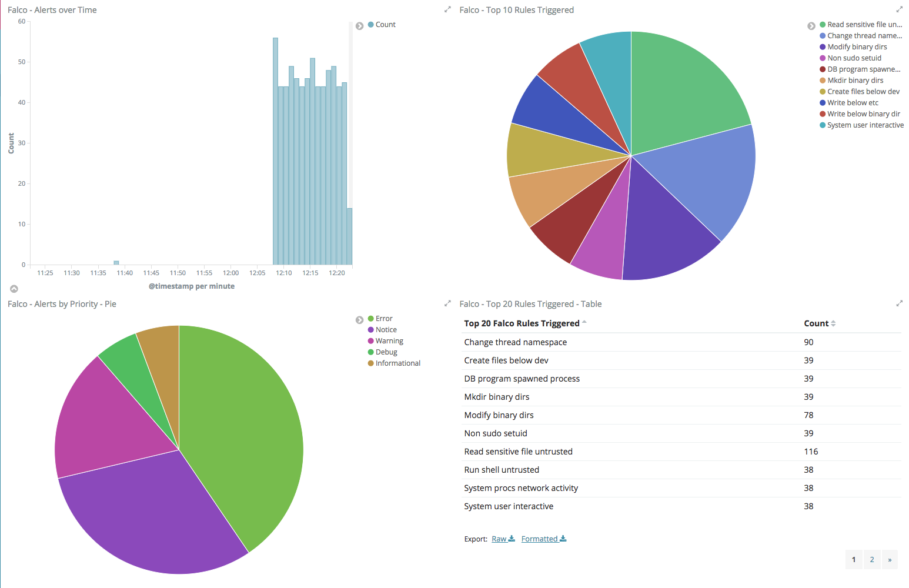Click the @timestamp per minute axis label
909x588 pixels.
coord(192,286)
